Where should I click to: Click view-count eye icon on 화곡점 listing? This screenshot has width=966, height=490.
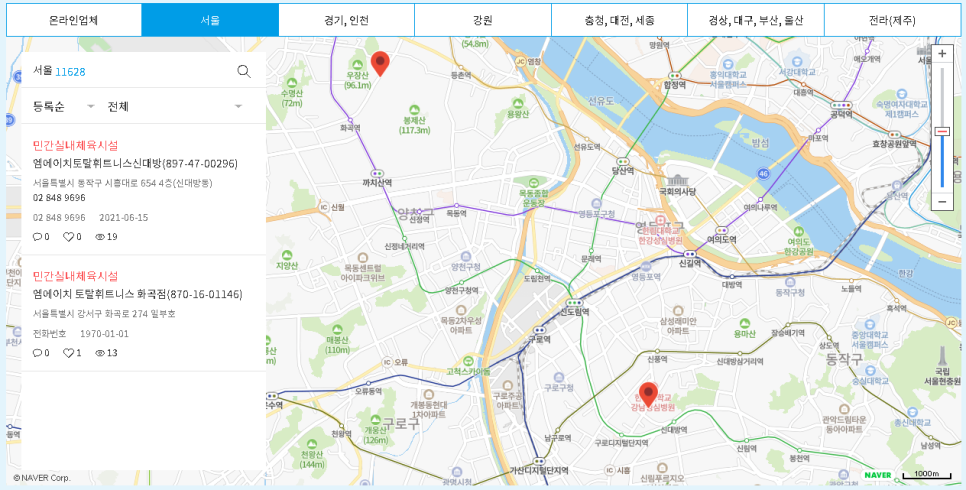tap(100, 353)
